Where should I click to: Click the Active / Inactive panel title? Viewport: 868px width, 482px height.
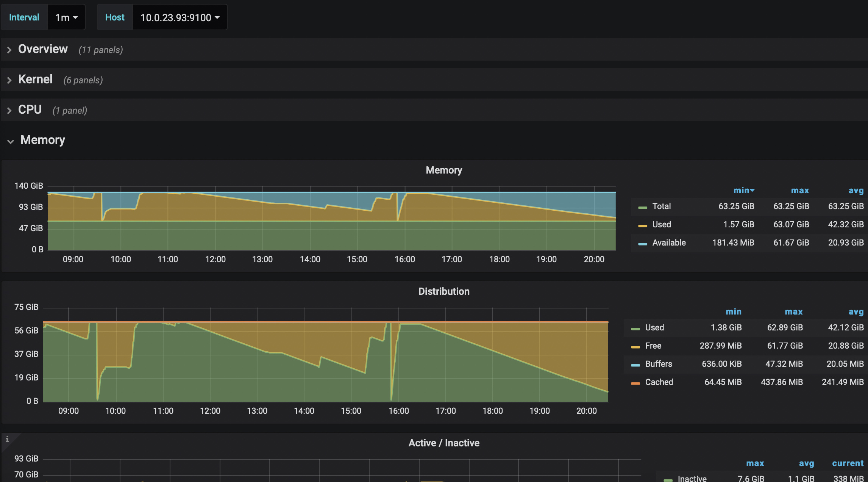tap(443, 443)
